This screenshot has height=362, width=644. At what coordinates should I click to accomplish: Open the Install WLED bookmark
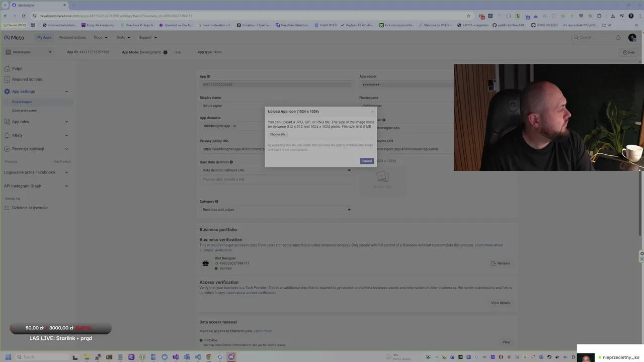click(x=326, y=25)
